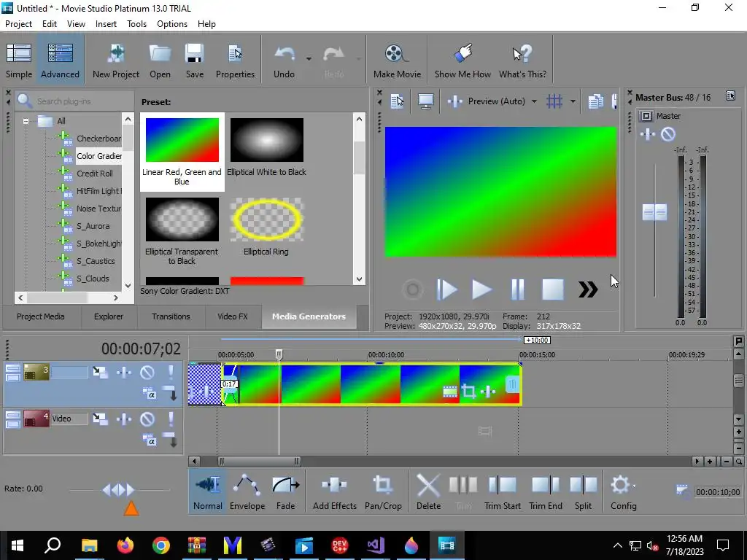Toggle Master bus mute button
This screenshot has height=560, width=747.
(668, 134)
